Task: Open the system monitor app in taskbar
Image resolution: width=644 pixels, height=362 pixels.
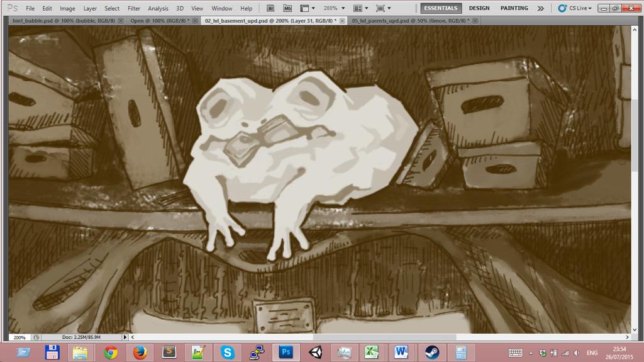Action: (344, 353)
